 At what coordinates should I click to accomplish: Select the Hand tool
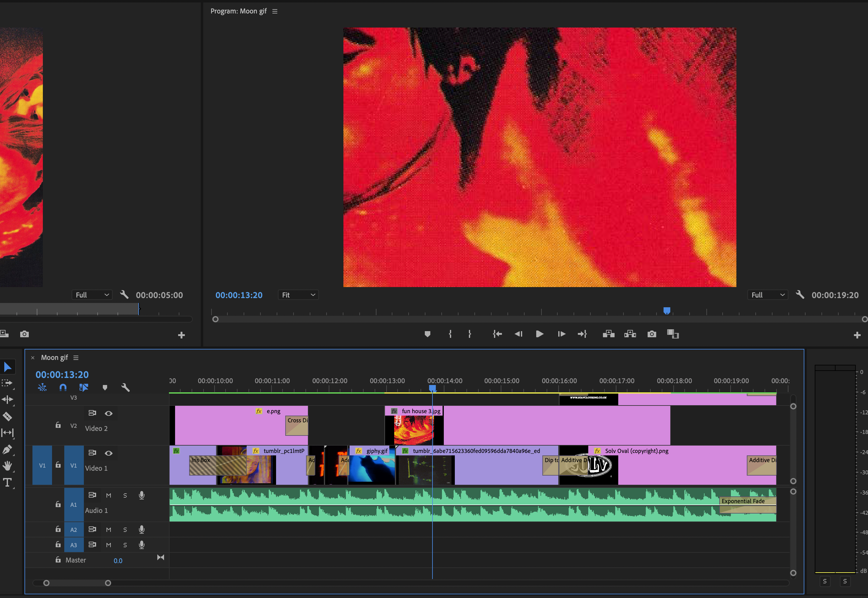(7, 466)
